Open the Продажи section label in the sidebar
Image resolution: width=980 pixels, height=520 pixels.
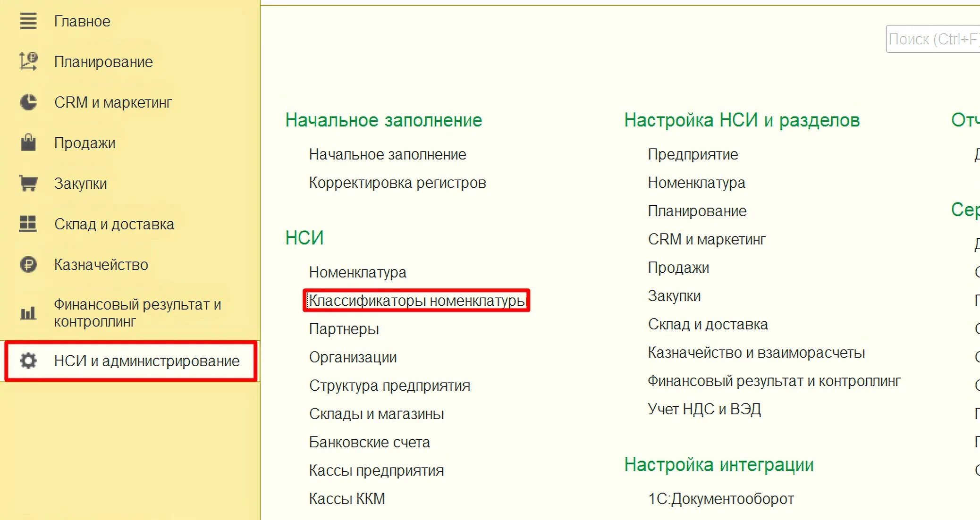[84, 143]
